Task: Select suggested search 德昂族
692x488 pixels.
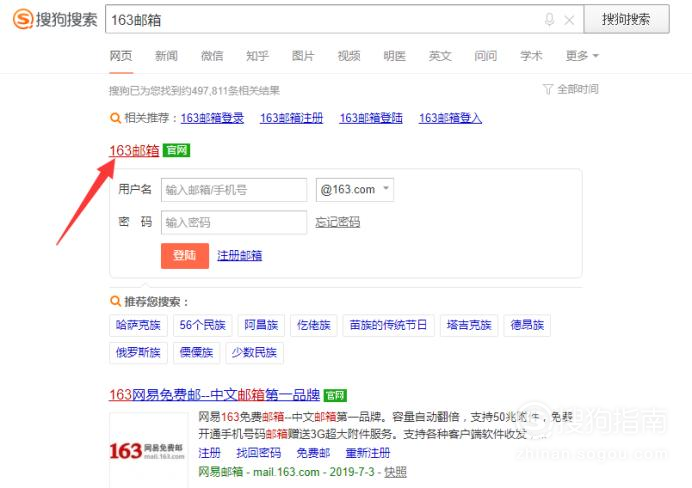Action: (x=527, y=326)
